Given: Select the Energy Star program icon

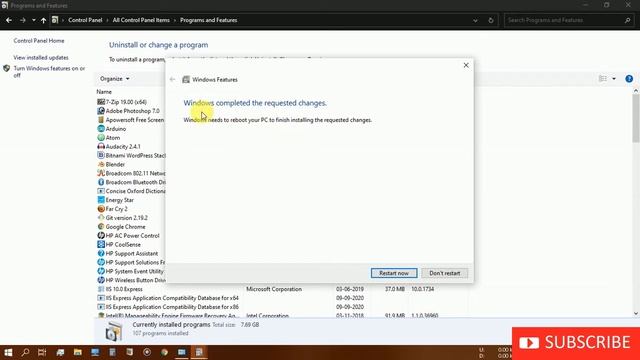Looking at the screenshot, I should [x=101, y=200].
